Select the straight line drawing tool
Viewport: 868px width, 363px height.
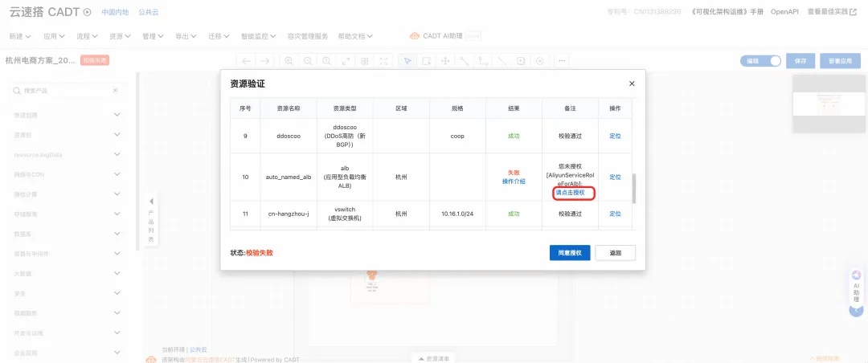(x=502, y=61)
